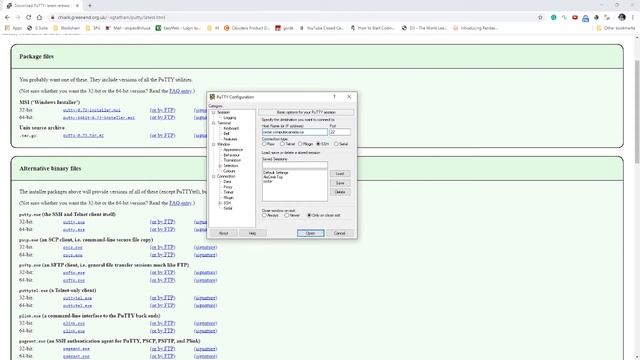Open the Mail bookmark

tap(128, 28)
